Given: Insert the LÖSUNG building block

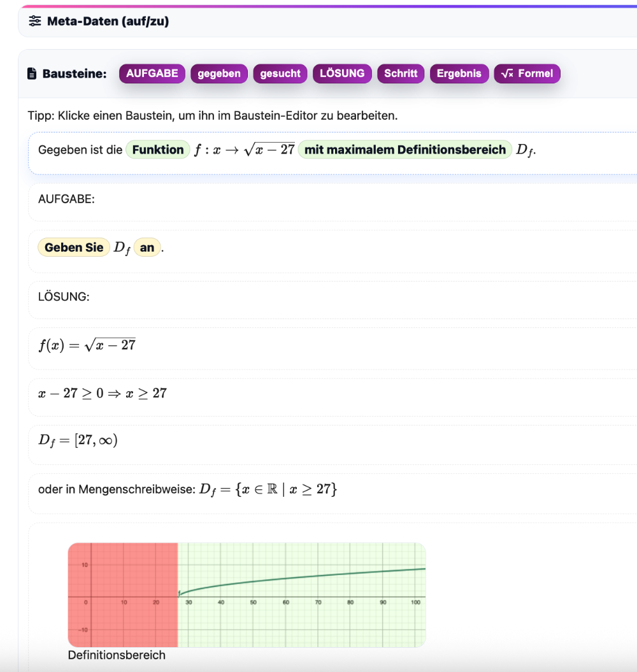Looking at the screenshot, I should (342, 73).
